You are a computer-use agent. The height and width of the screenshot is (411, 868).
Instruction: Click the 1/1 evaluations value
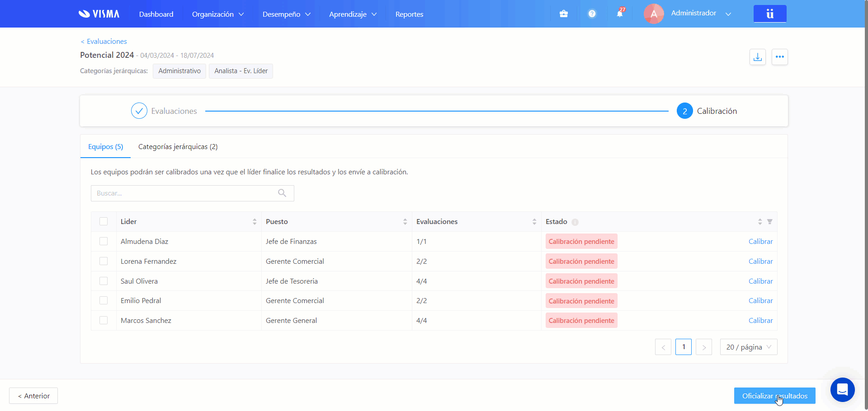[x=421, y=242]
